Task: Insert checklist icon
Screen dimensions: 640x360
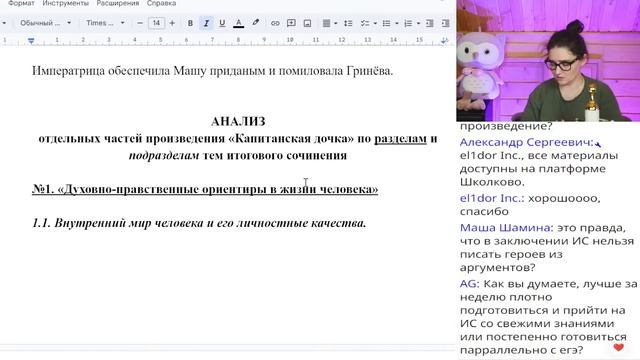Action: click(x=364, y=23)
